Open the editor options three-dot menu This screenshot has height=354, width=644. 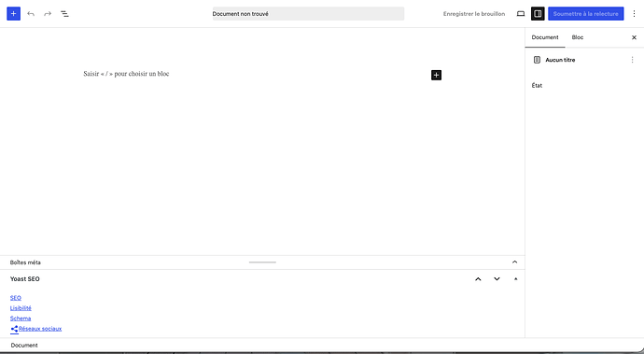coord(634,14)
